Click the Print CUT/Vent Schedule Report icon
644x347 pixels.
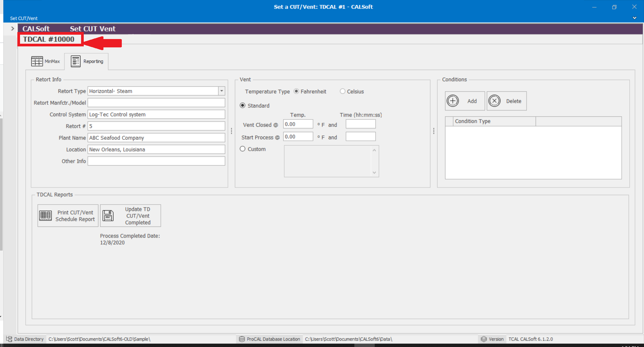(45, 216)
